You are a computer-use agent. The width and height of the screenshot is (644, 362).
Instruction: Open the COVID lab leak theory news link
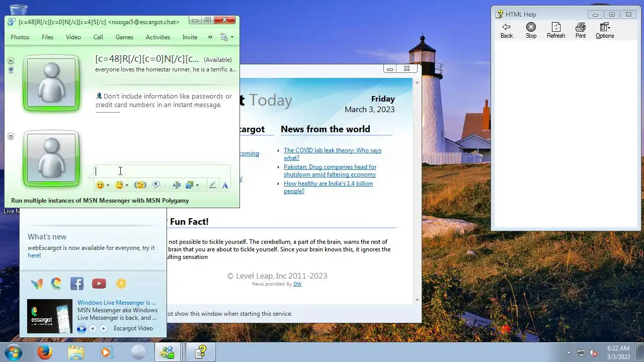[x=333, y=154]
